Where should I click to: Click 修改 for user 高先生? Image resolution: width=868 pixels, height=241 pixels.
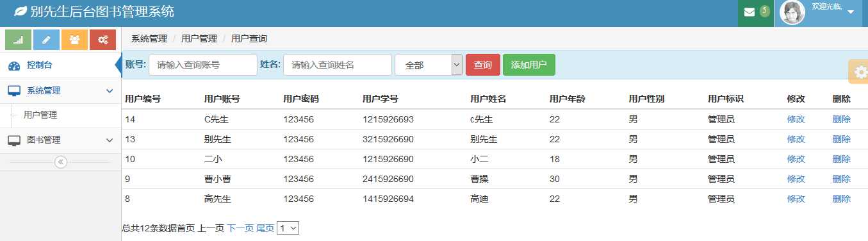pyautogui.click(x=796, y=199)
